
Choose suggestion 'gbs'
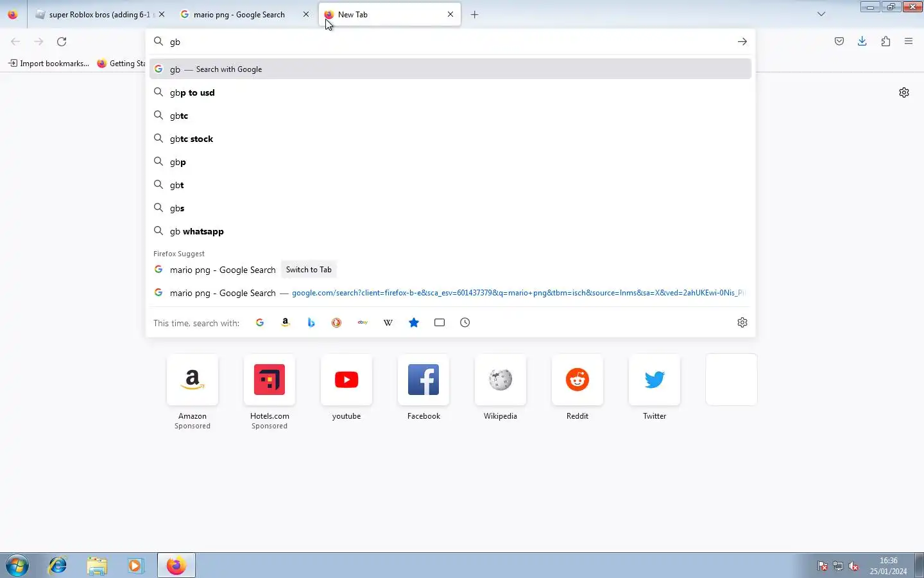(450, 208)
